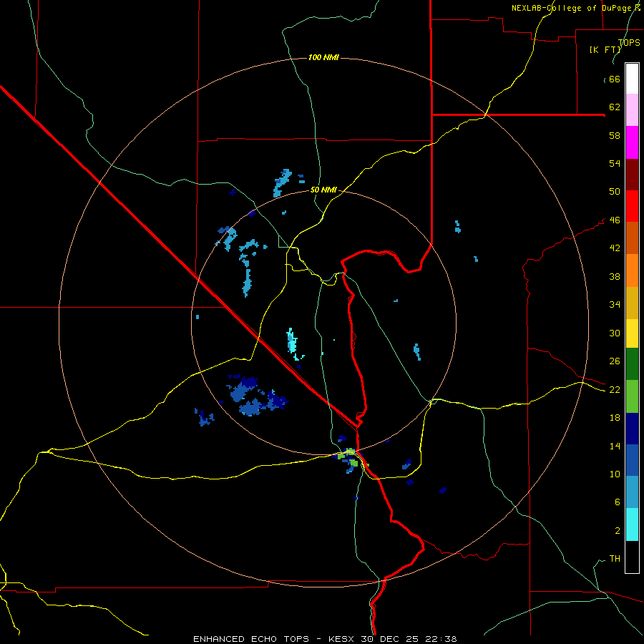
Task: Click the legend value 18
Action: coord(615,418)
